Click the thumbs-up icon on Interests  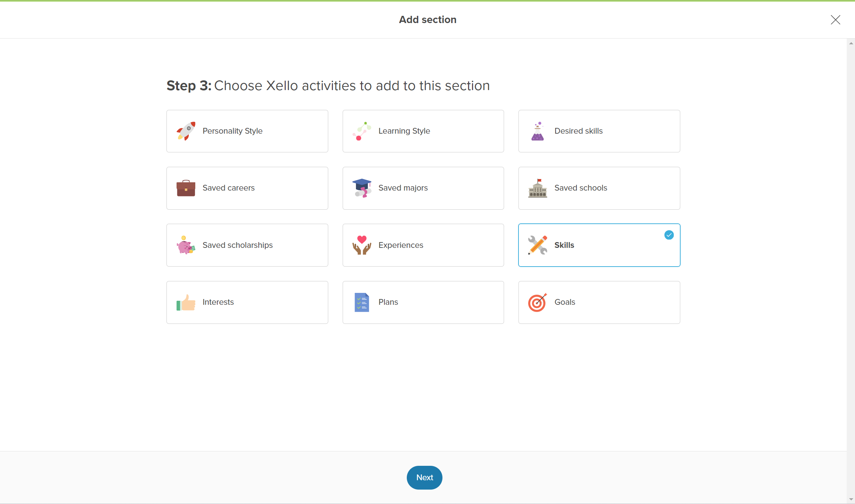186,302
